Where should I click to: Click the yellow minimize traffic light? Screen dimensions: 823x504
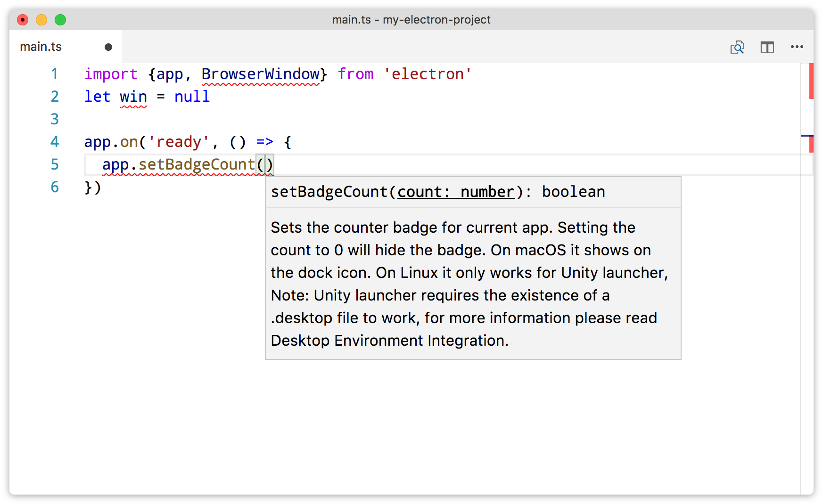click(41, 20)
